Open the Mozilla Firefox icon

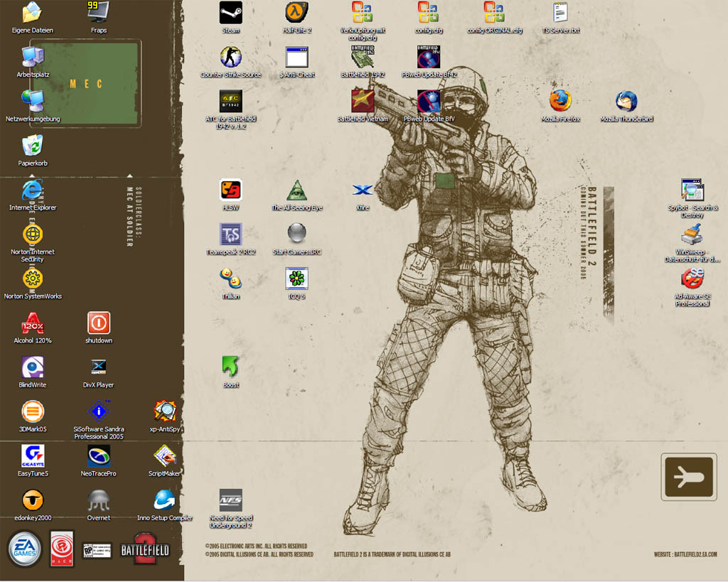(x=560, y=101)
